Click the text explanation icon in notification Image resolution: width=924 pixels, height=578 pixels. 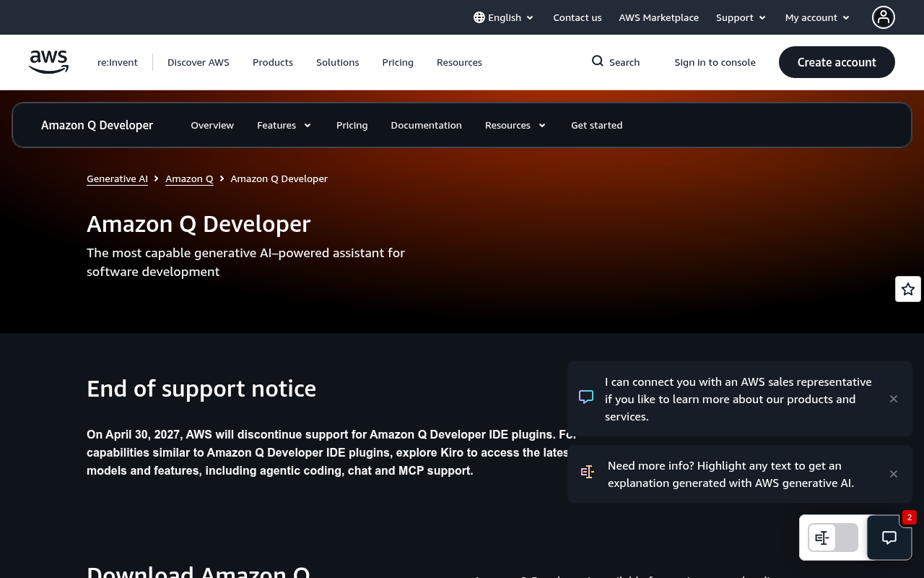[x=588, y=472]
